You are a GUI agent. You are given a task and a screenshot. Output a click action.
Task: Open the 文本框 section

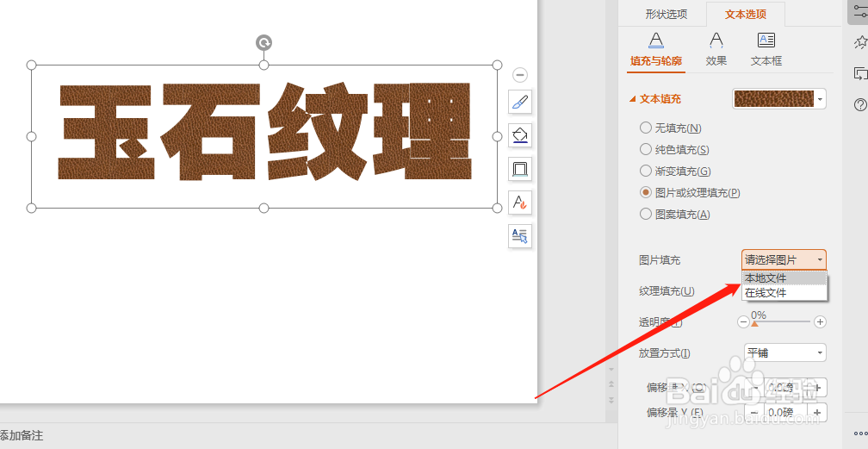tap(766, 50)
